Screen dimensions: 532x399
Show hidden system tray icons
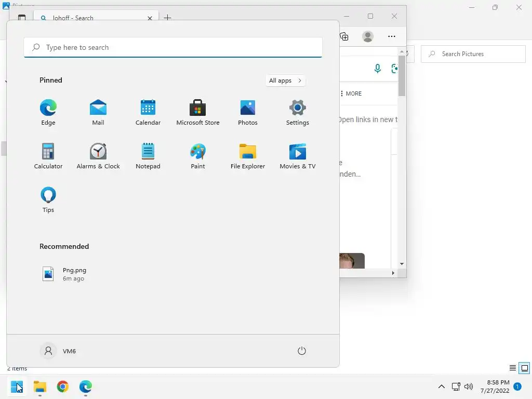click(442, 387)
